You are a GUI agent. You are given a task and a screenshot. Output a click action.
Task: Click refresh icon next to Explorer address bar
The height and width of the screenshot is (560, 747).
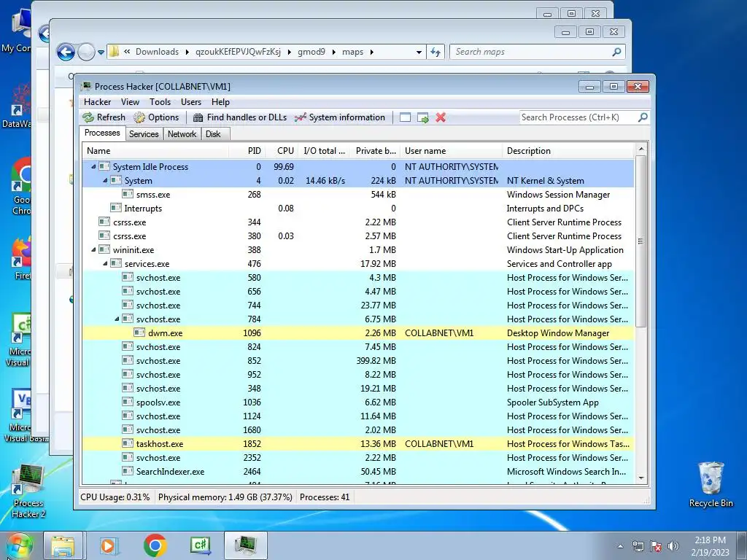tap(436, 52)
